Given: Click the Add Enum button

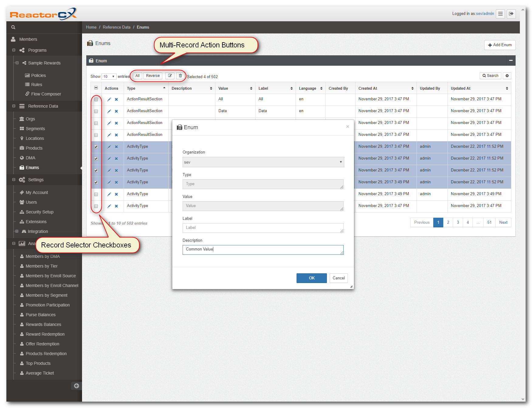Looking at the screenshot, I should coord(500,45).
